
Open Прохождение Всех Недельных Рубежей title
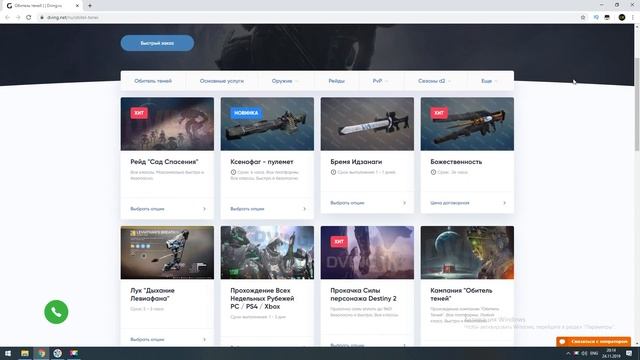pyautogui.click(x=262, y=298)
